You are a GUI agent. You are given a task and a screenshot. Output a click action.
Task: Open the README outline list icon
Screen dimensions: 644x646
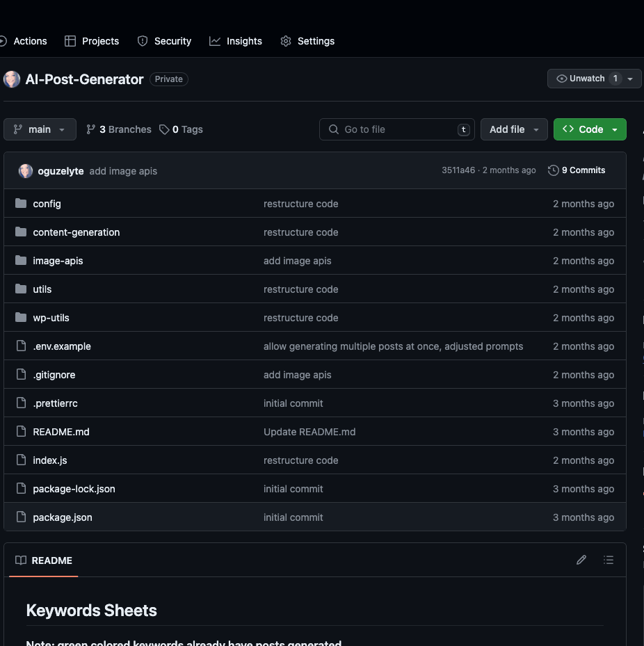[x=609, y=560]
